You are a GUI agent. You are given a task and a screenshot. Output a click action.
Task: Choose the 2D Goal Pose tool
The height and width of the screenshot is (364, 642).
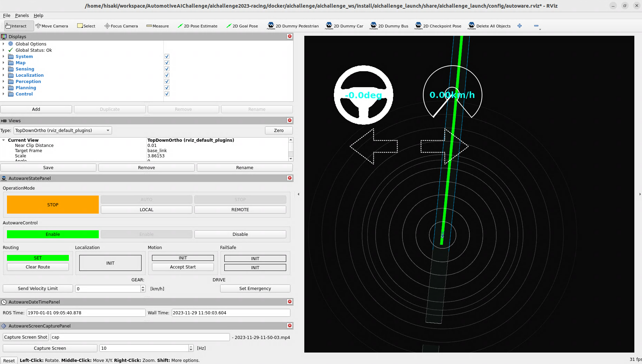click(x=242, y=26)
